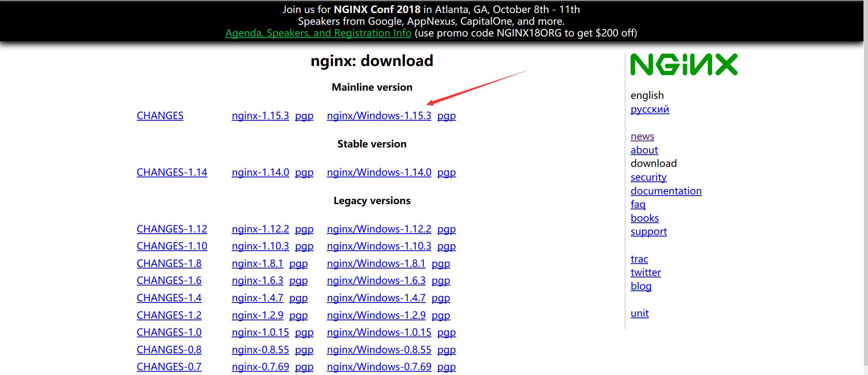Download nginx/Windows-1.6.3

[376, 281]
